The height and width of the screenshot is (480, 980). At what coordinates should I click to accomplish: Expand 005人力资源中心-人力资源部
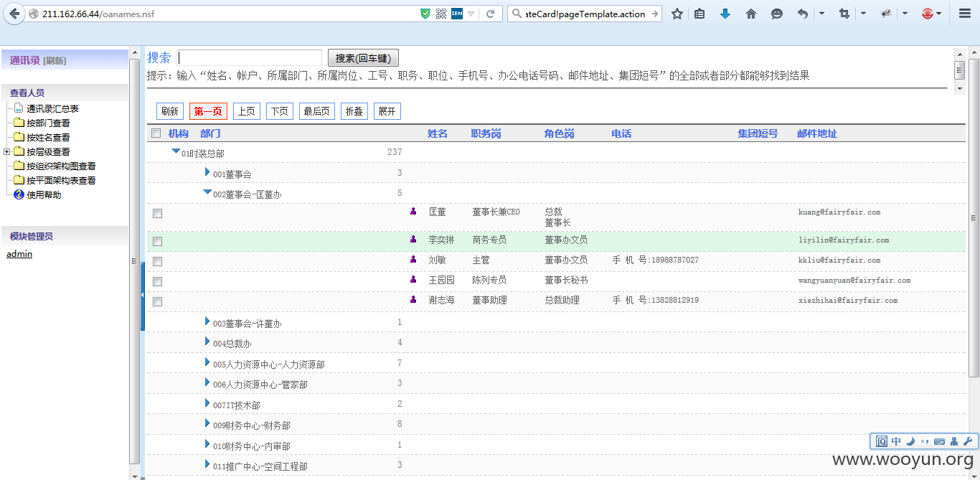point(207,362)
